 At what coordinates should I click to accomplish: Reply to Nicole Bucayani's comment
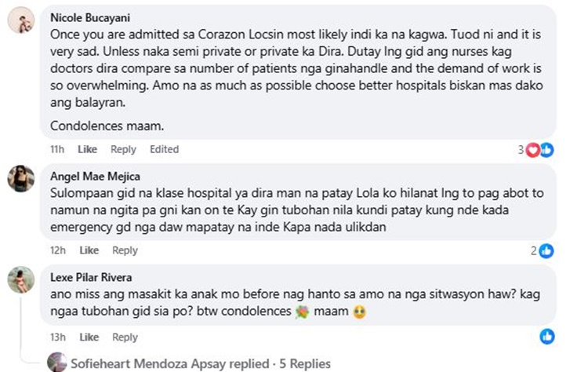[x=123, y=149]
